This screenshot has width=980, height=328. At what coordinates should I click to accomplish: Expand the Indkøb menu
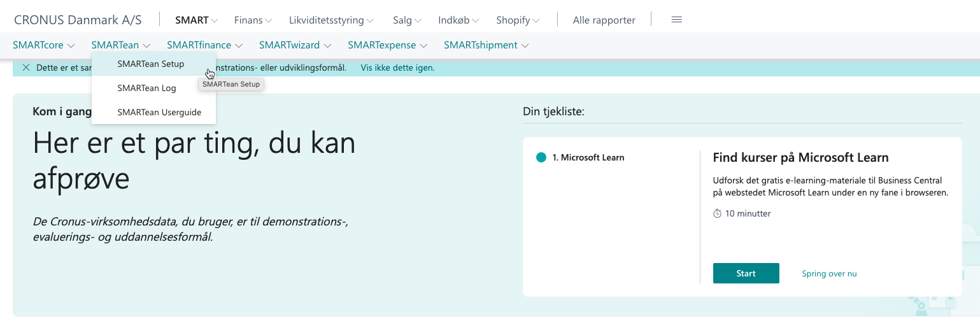pos(458,20)
